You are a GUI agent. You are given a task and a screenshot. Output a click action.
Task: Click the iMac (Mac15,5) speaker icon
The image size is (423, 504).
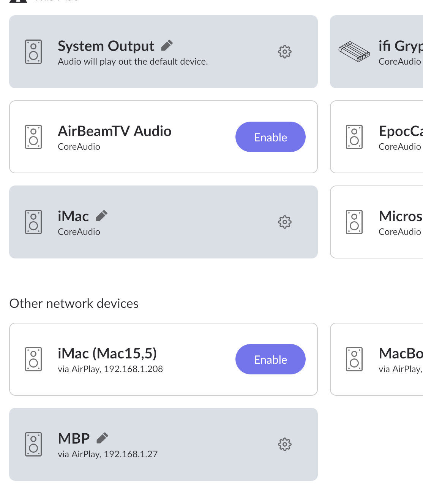pyautogui.click(x=33, y=359)
